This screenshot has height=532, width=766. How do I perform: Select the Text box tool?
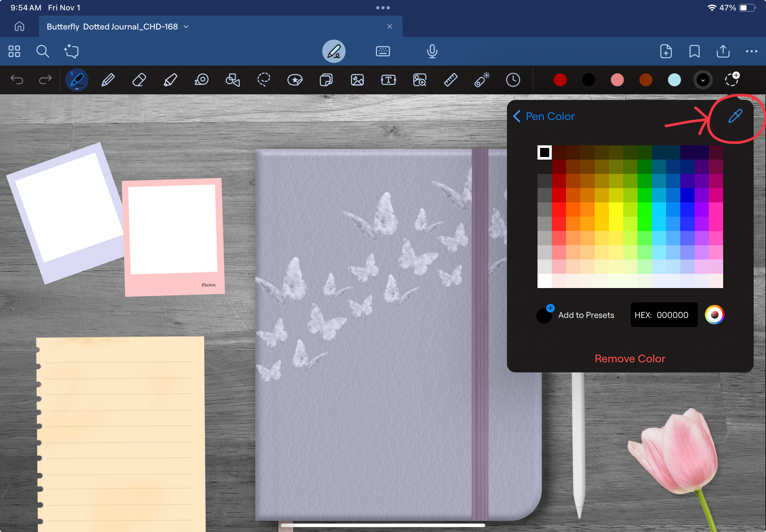(388, 80)
